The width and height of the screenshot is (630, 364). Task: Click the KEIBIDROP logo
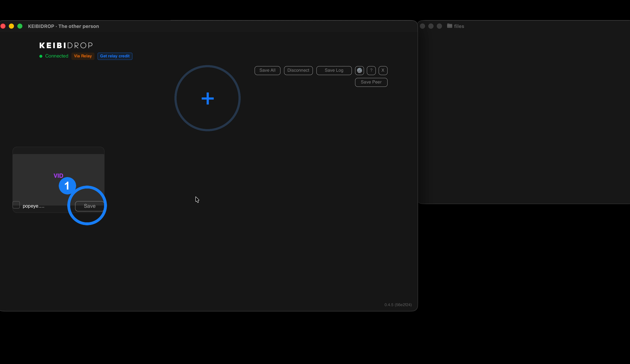(66, 45)
